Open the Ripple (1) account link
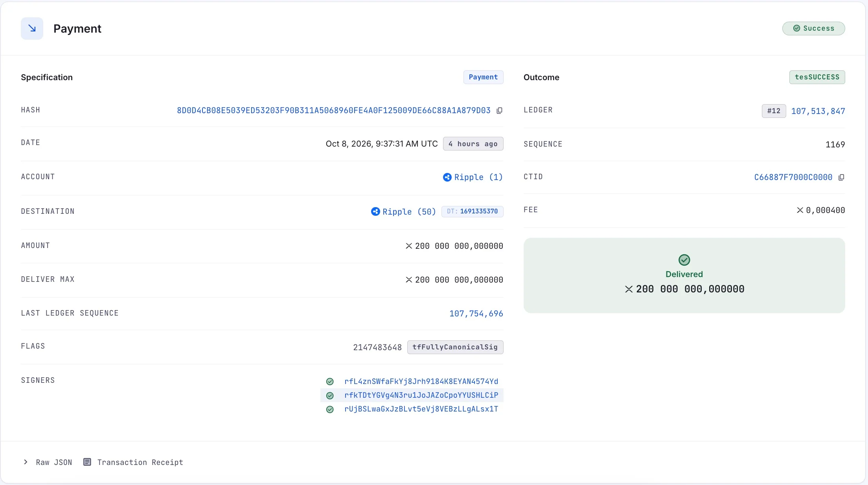868x485 pixels. tap(478, 177)
